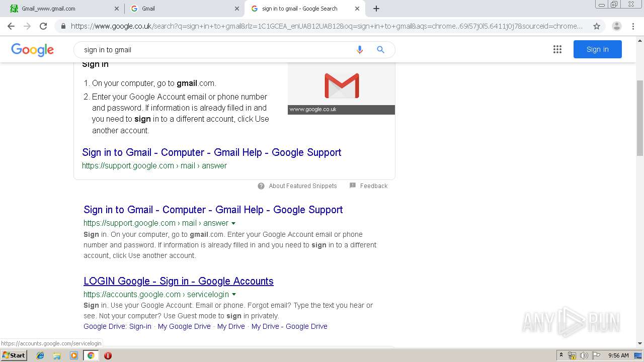
Task: Click the page vertical scrollbar thumb
Action: click(x=640, y=118)
